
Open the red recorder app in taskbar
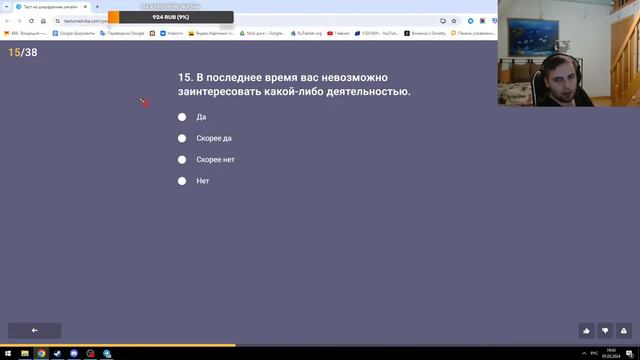[90, 353]
